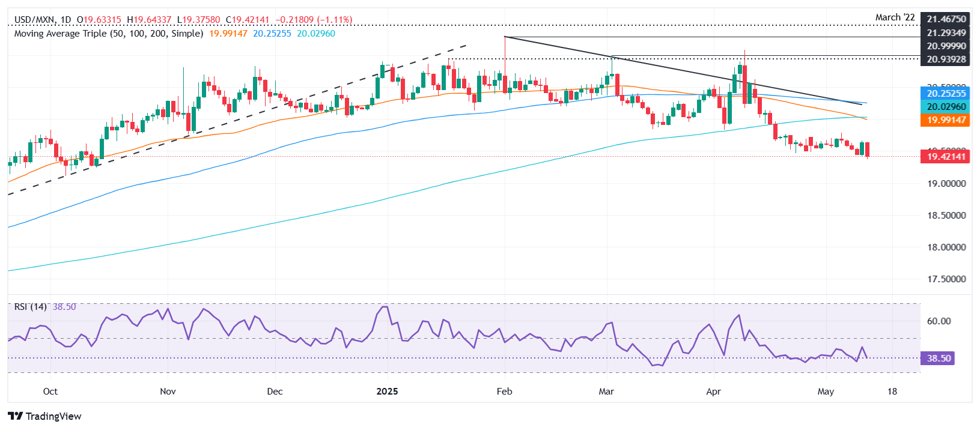The image size is (980, 430).
Task: Open the Moving Average Triple indicator legend
Action: pos(108,34)
